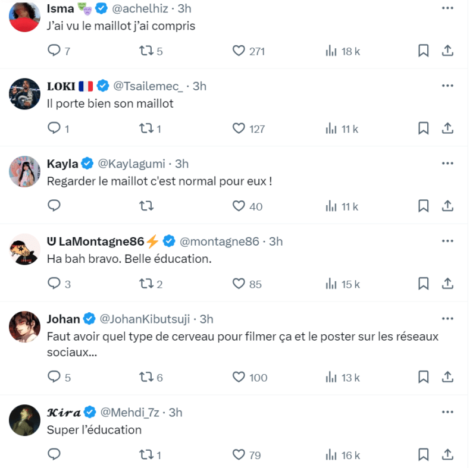
Task: Open more options on Kayla's tweet
Action: click(447, 164)
